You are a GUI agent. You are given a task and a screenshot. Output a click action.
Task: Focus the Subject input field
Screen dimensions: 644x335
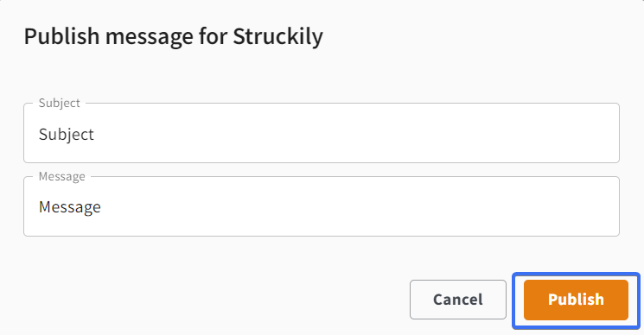pyautogui.click(x=322, y=133)
